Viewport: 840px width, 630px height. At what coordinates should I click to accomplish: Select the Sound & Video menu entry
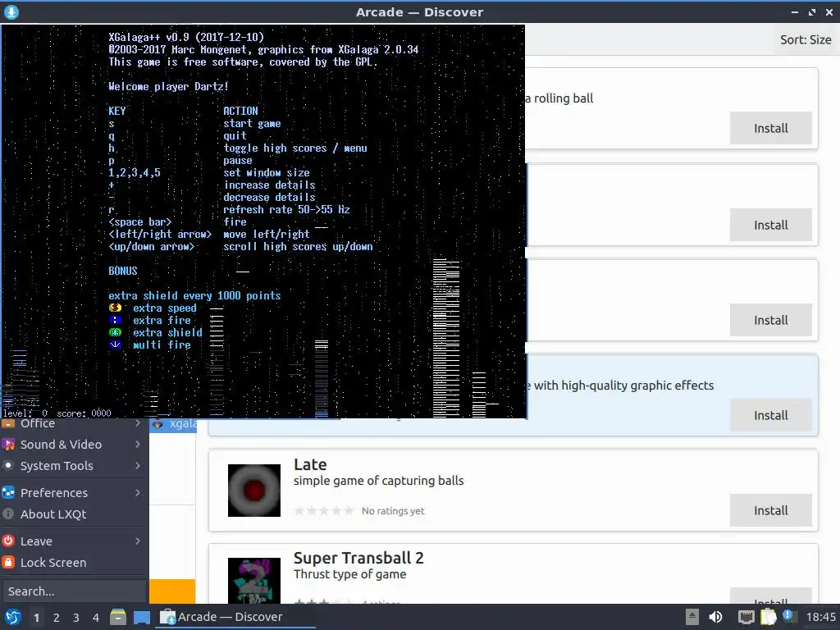pos(75,445)
